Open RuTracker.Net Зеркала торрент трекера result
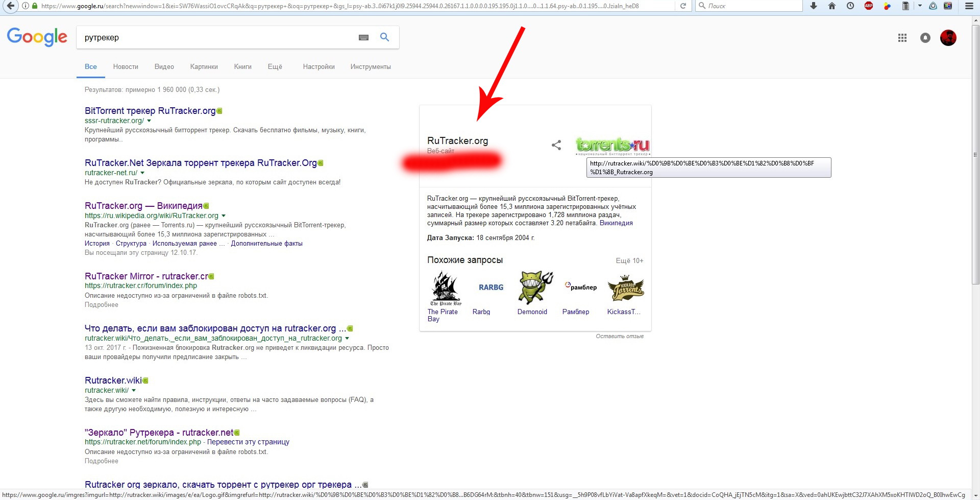Viewport: 980px width, 500px height. 201,163
